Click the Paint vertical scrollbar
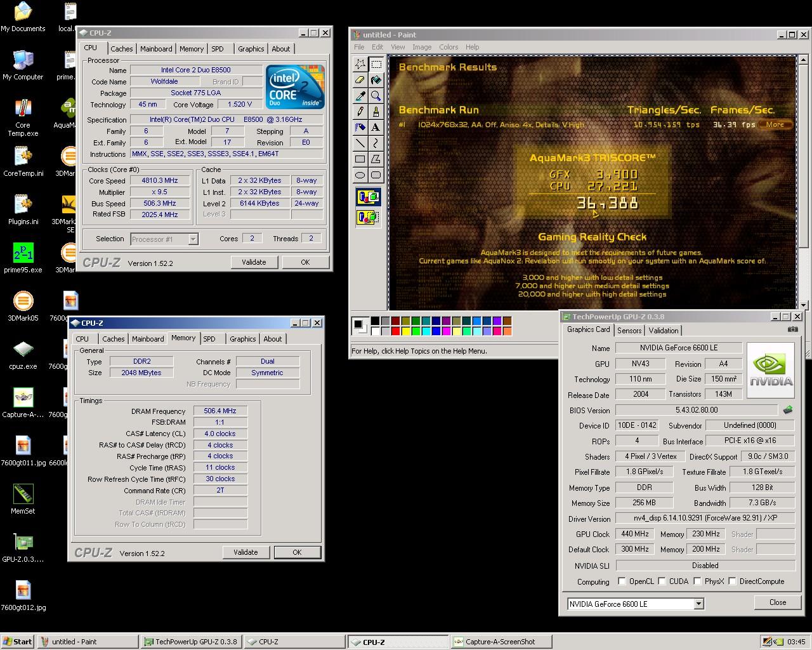 click(804, 182)
